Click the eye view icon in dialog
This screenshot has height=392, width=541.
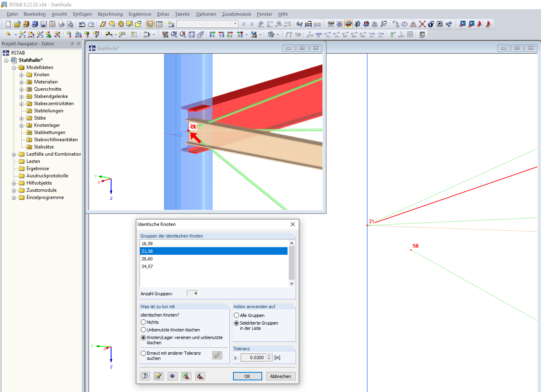172,376
